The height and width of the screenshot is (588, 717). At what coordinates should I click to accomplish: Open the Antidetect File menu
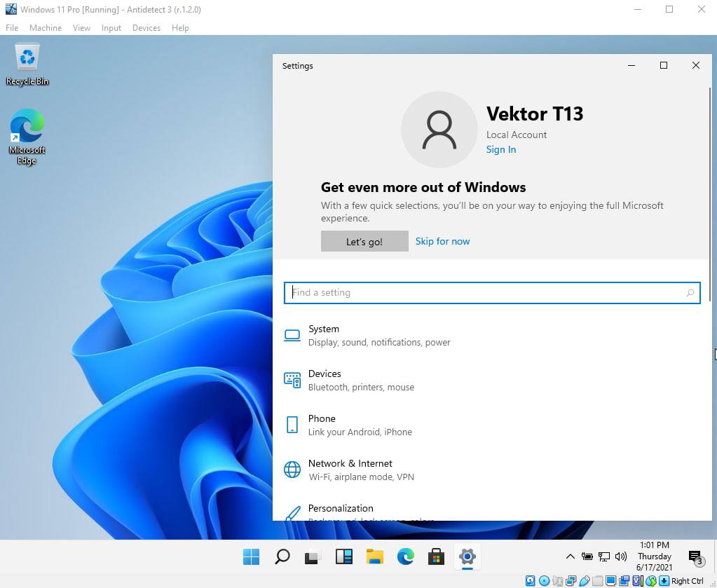pos(12,28)
